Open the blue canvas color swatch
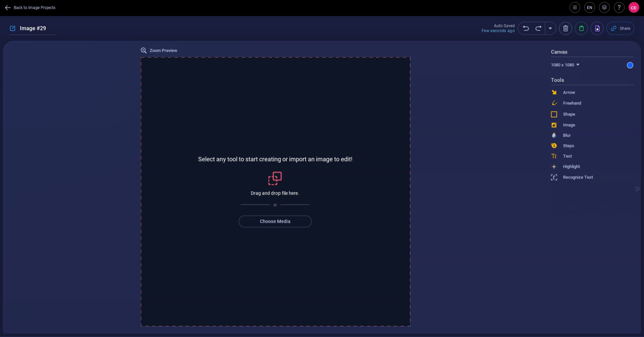This screenshot has width=644, height=337. click(x=630, y=65)
